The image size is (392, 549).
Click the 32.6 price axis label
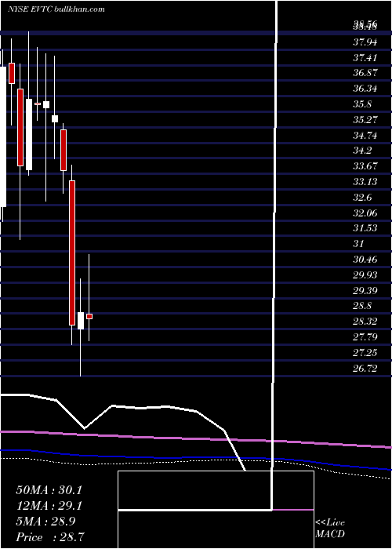[x=362, y=197]
